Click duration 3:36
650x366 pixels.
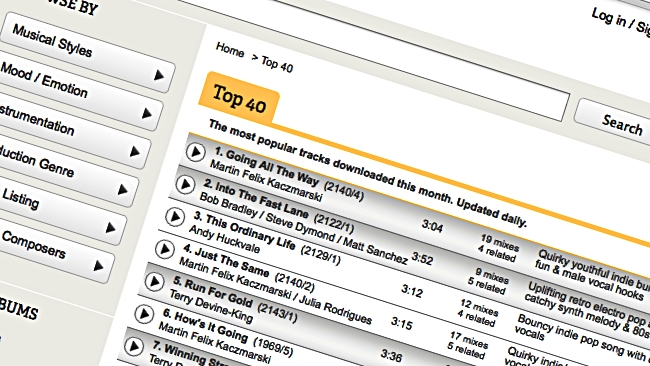coord(391,355)
